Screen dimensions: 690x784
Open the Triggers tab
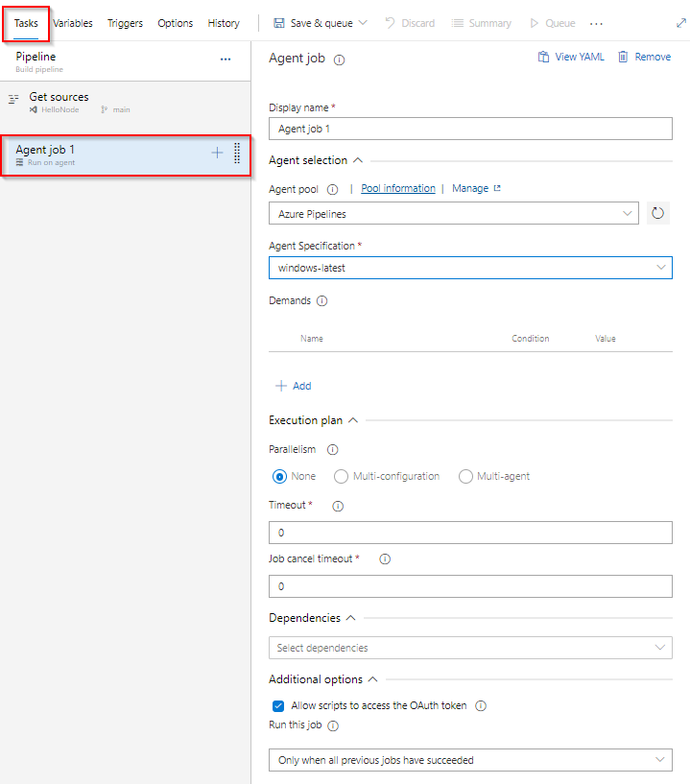tap(125, 23)
